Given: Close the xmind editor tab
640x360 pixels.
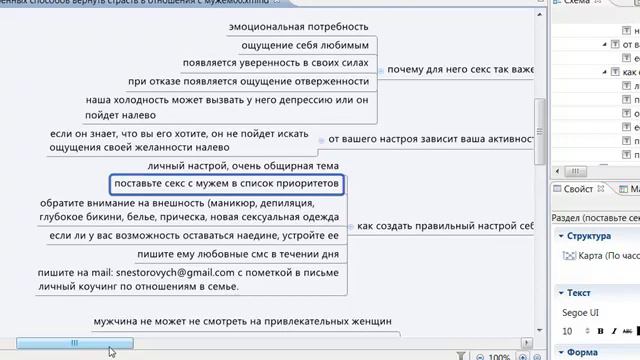Looking at the screenshot, I should (276, 2).
